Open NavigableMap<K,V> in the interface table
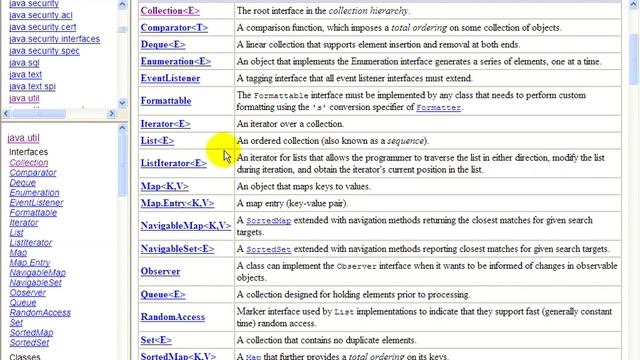The image size is (640, 360). pos(186,226)
